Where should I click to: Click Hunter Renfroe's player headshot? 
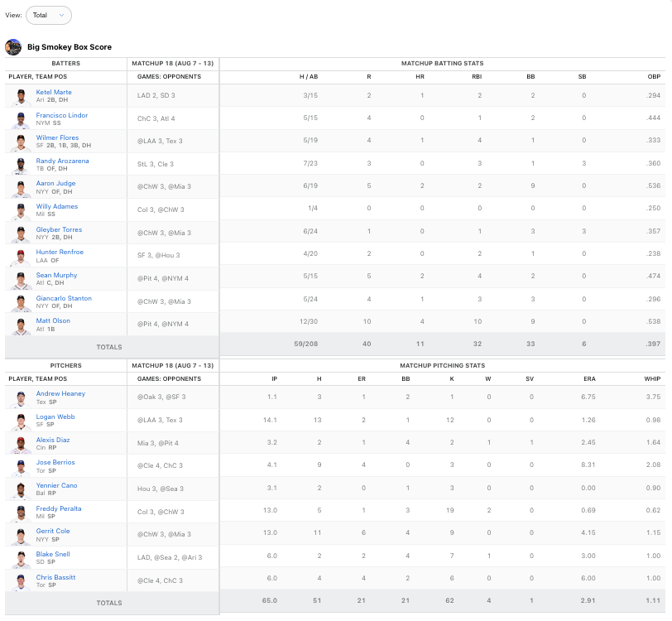(x=20, y=256)
